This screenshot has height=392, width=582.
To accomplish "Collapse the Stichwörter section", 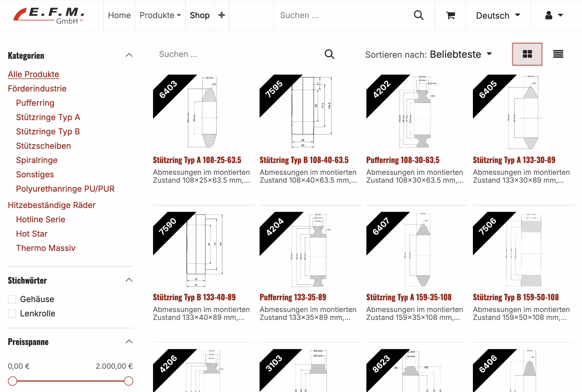I will tap(129, 280).
